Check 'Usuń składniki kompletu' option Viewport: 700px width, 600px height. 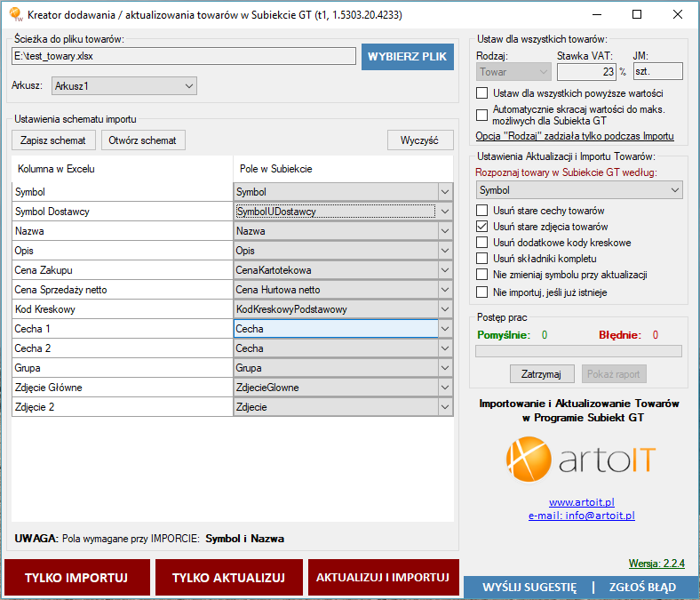click(x=481, y=259)
